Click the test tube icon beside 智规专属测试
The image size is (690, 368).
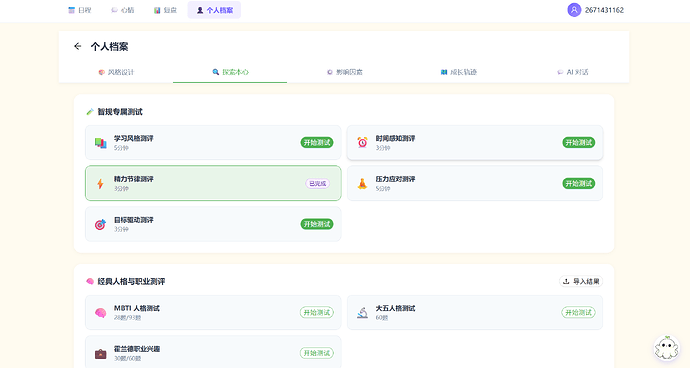tap(90, 112)
